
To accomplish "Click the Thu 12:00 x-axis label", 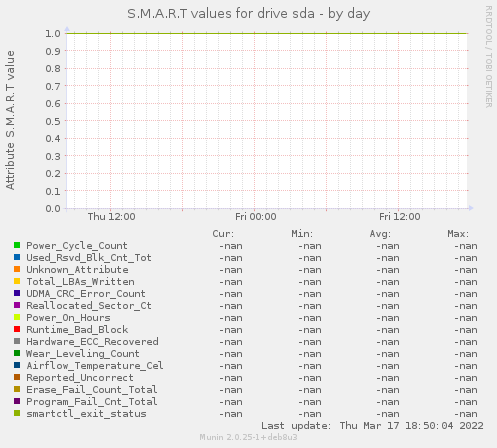I will tap(112, 217).
